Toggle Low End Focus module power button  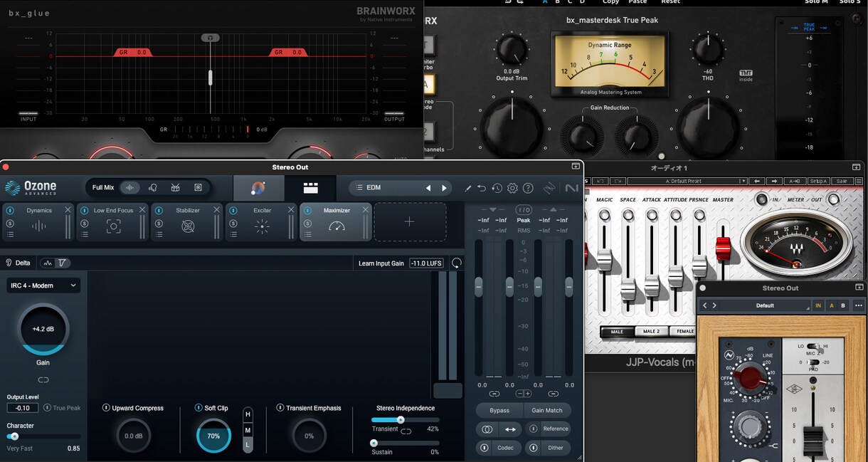click(x=85, y=211)
